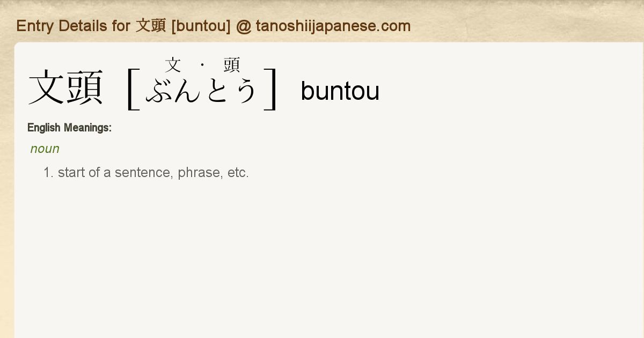Click the romaji reading buntou
The image size is (644, 338).
340,91
